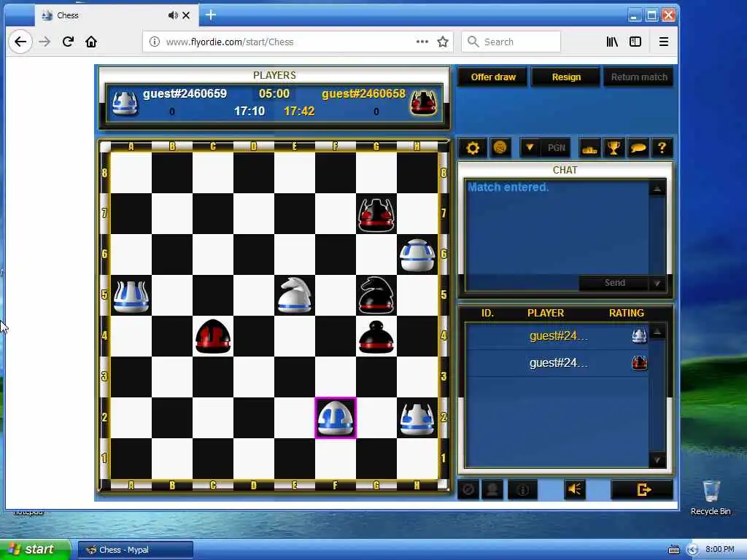This screenshot has width=747, height=560.
Task: Click player list scrollbar up arrow
Action: (657, 332)
